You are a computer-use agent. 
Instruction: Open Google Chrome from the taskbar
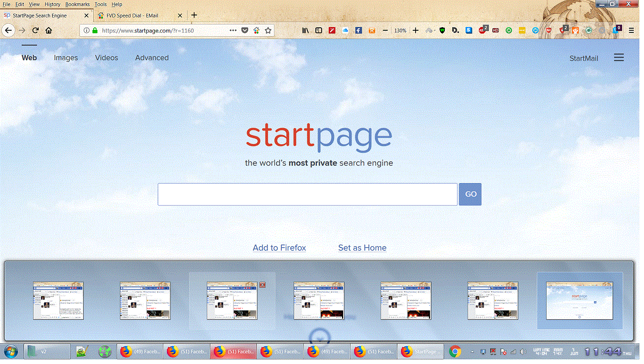(455, 351)
